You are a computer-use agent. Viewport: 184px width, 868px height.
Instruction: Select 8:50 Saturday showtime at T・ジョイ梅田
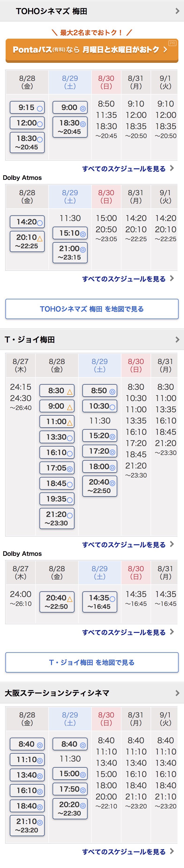99,391
